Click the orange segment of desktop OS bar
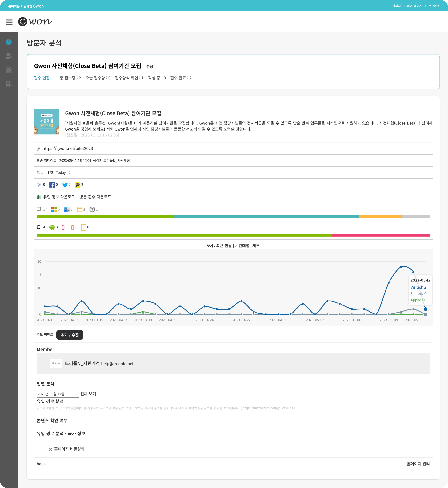 [381, 217]
